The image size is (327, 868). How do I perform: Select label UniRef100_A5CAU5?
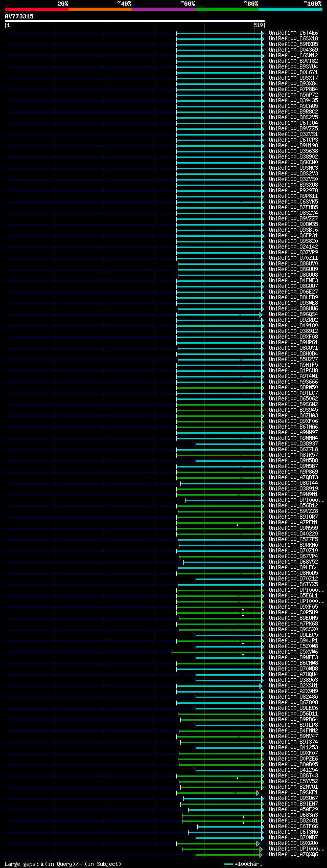(x=293, y=106)
